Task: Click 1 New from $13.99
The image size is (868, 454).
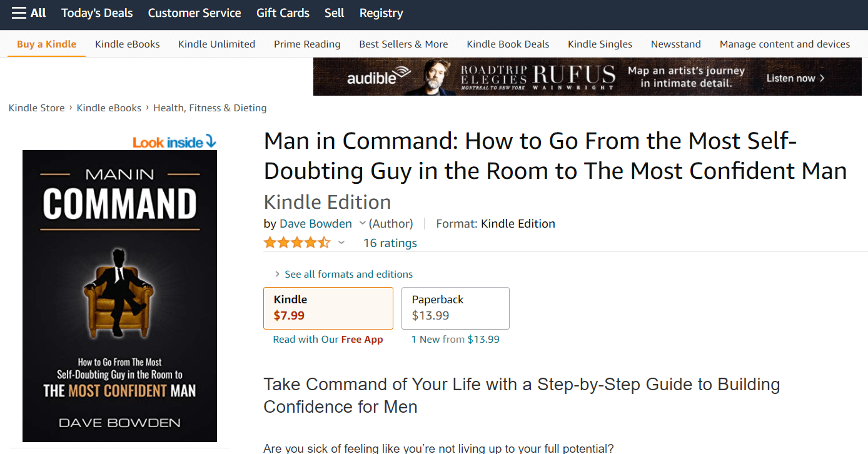Action: [455, 338]
